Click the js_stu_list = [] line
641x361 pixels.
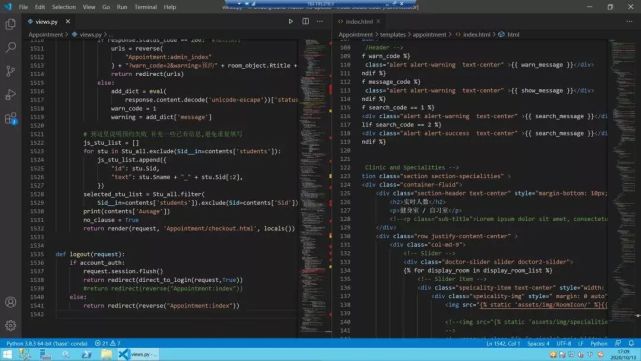[111, 143]
